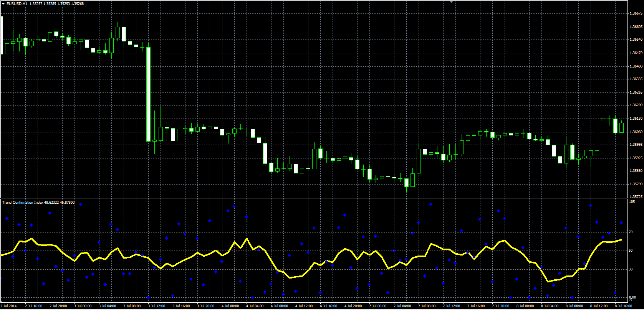
Task: Click the 8 Jul 04:00 time label
Action: [x=550, y=306]
